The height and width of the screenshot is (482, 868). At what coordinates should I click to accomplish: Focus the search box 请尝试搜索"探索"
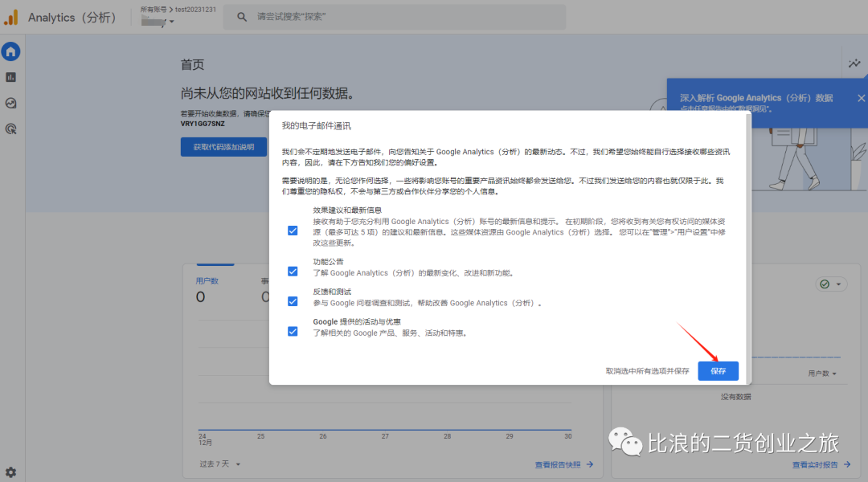click(x=394, y=17)
